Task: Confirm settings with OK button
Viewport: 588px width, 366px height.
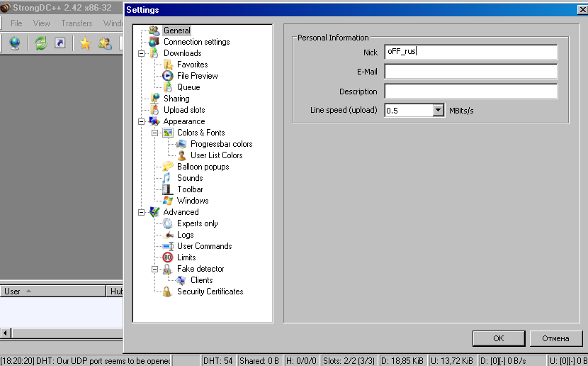Action: (x=499, y=338)
